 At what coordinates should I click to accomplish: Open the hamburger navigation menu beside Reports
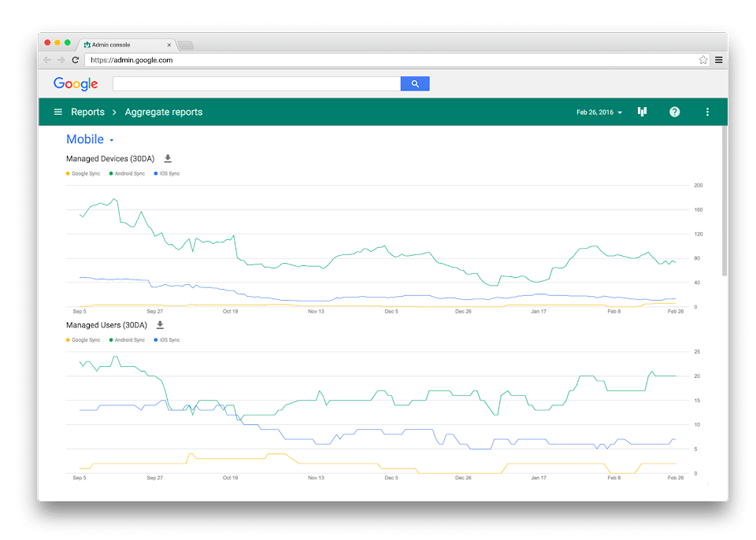[57, 112]
